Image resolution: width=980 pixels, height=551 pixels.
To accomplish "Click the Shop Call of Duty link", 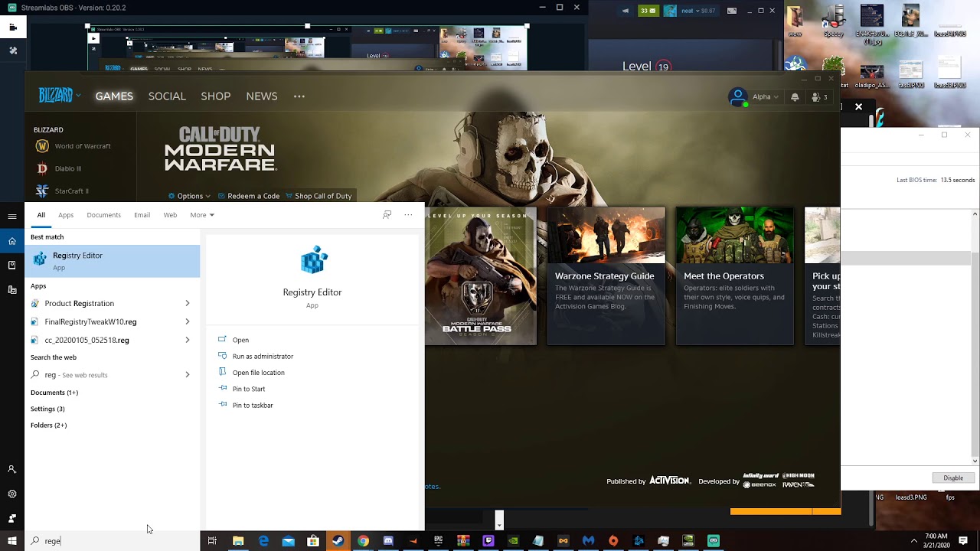I will click(x=318, y=196).
